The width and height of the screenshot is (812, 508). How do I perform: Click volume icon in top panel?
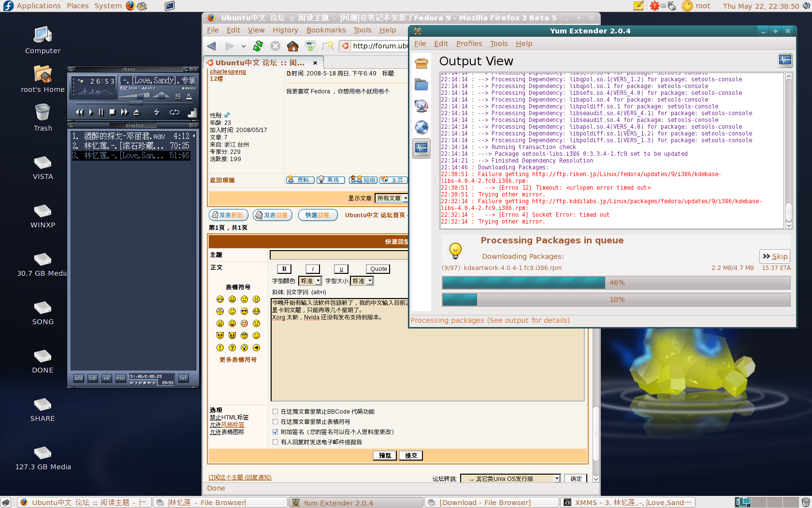pos(806,6)
